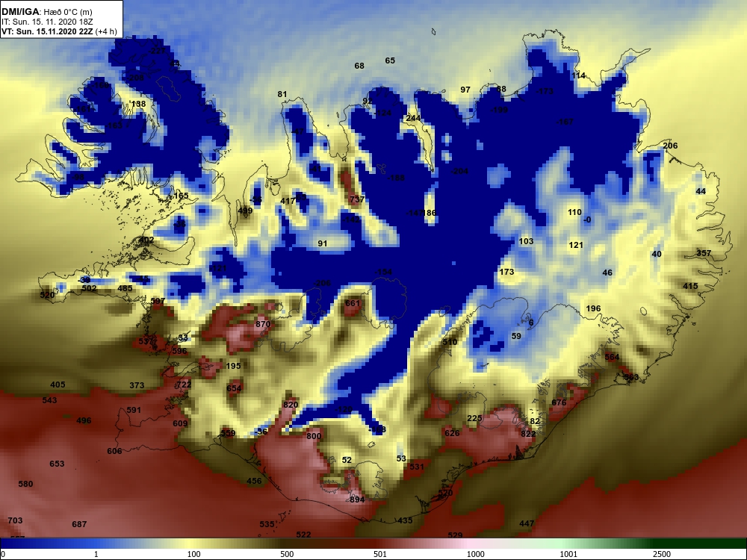
Task: Select the legend label 1000
Action: click(x=475, y=554)
